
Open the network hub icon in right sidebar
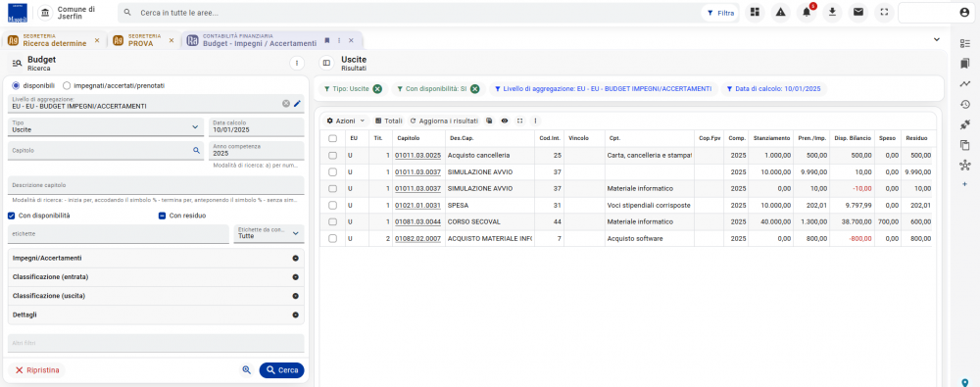(x=965, y=166)
